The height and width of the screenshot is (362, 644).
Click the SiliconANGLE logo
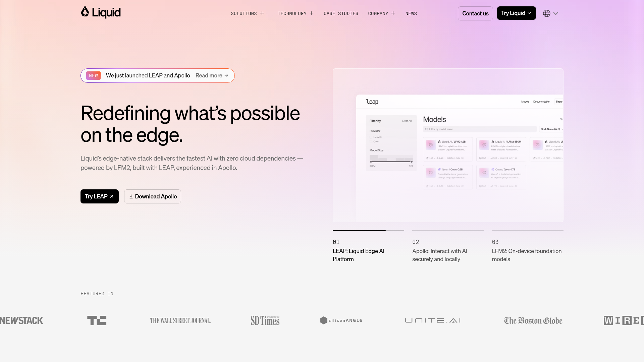tap(341, 320)
